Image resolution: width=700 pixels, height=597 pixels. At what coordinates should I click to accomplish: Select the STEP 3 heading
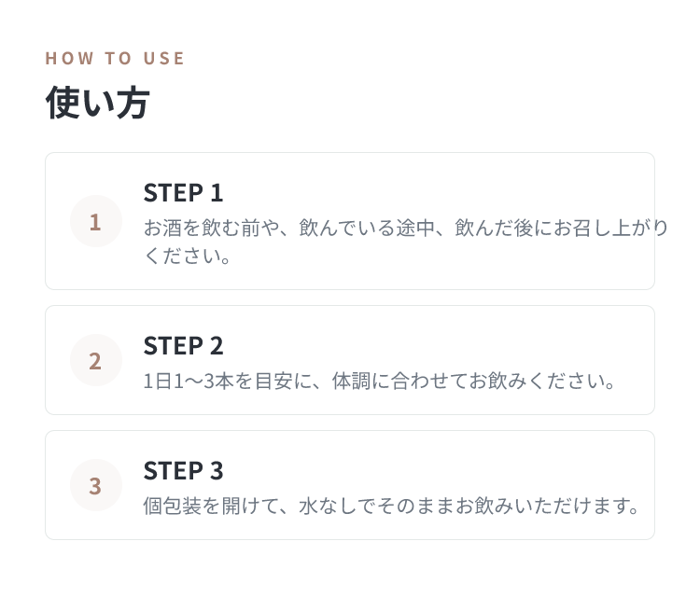(183, 471)
